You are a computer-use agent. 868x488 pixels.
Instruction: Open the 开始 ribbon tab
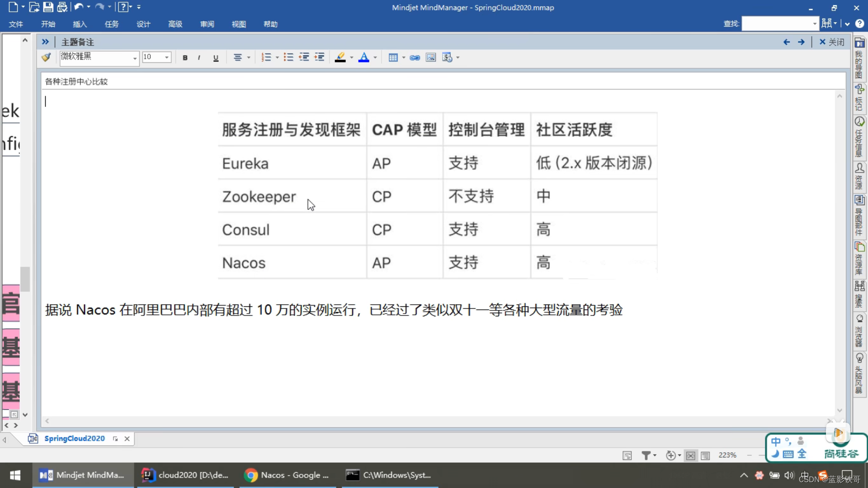(x=48, y=24)
